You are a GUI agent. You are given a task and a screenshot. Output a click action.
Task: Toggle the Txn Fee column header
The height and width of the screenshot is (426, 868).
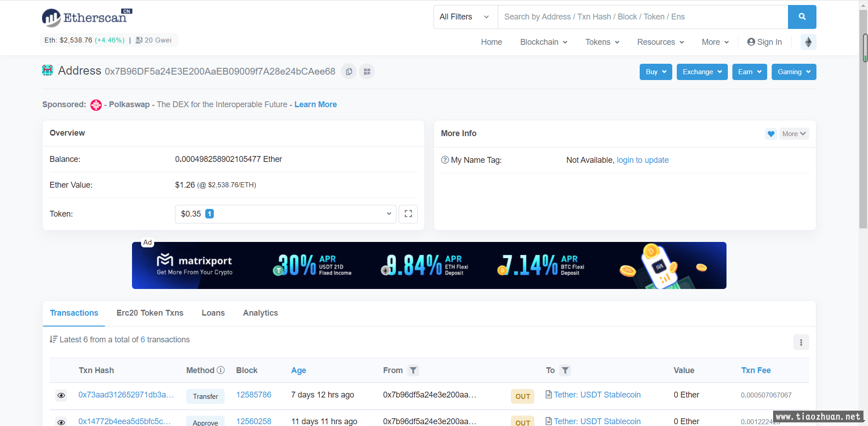click(756, 370)
